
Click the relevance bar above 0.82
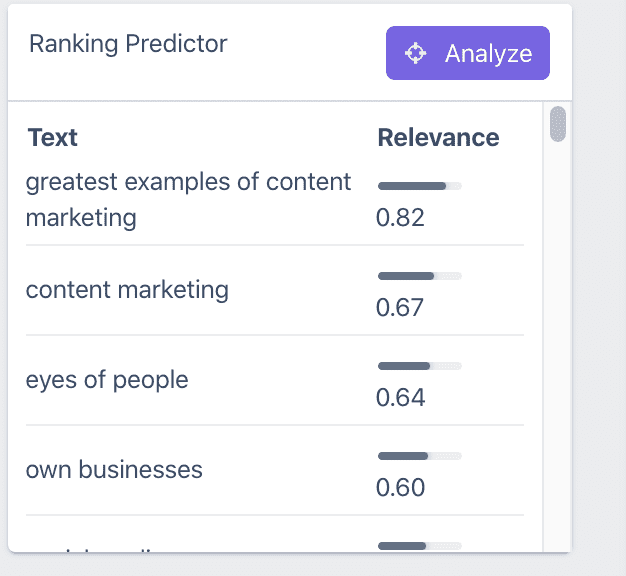click(419, 186)
